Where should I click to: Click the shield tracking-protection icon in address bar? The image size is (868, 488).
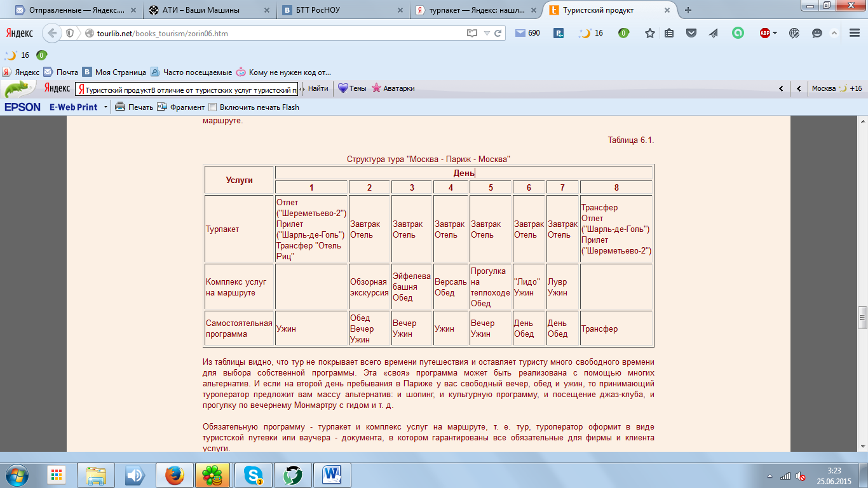(x=70, y=33)
